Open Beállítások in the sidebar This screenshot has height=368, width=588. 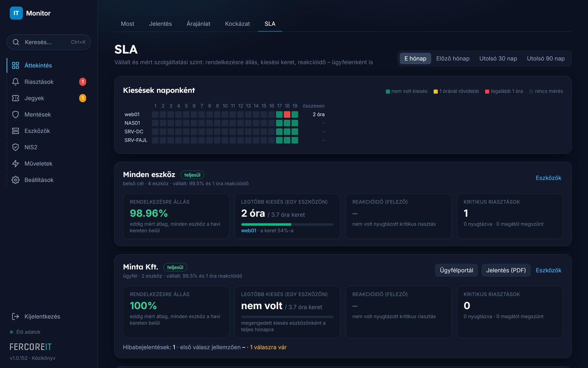pos(49,180)
